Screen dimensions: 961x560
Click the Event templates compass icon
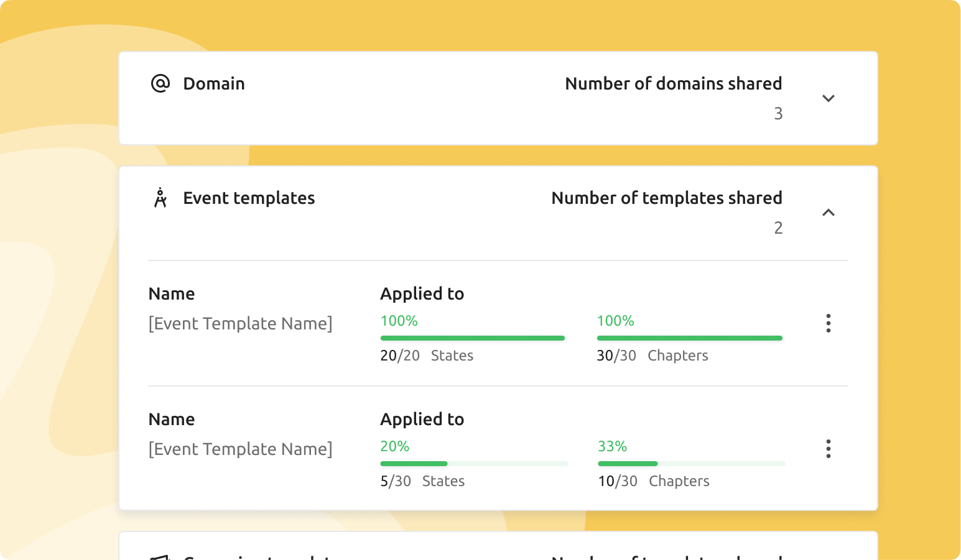[x=160, y=198]
